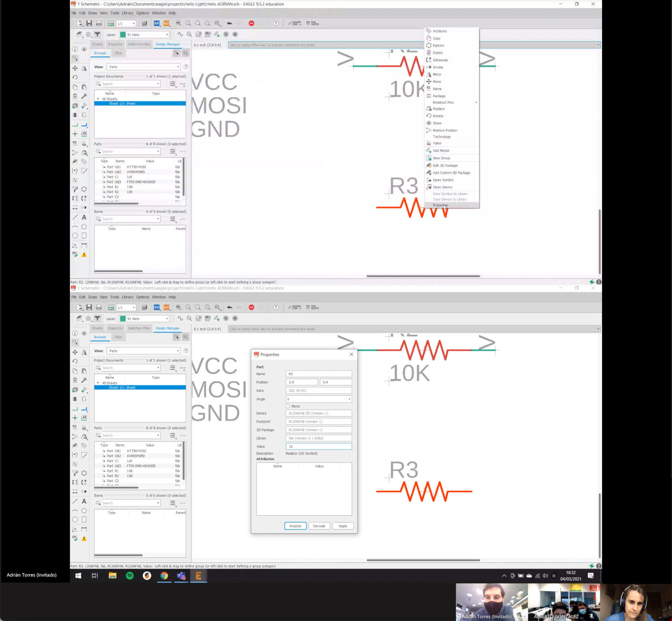
Task: Click the Save icon in the lower EAGLE window
Action: click(x=89, y=307)
